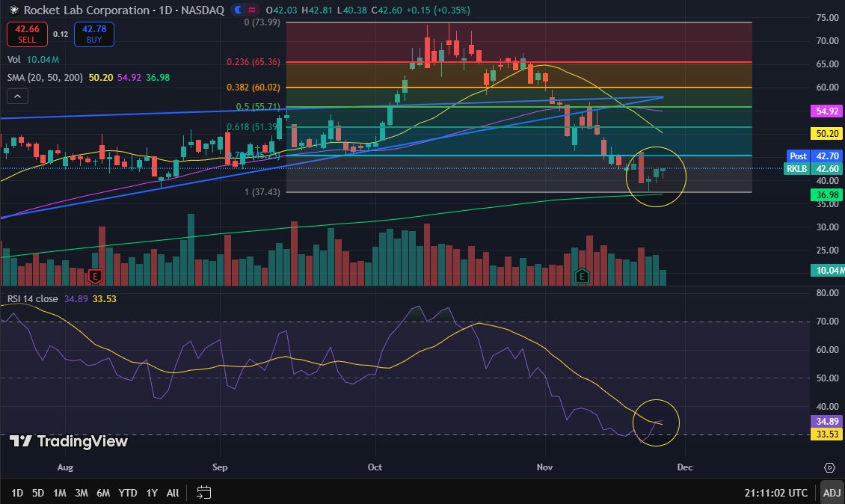Click the Rocket Lab Corporation symbol title
The image size is (845, 504).
pos(124,10)
